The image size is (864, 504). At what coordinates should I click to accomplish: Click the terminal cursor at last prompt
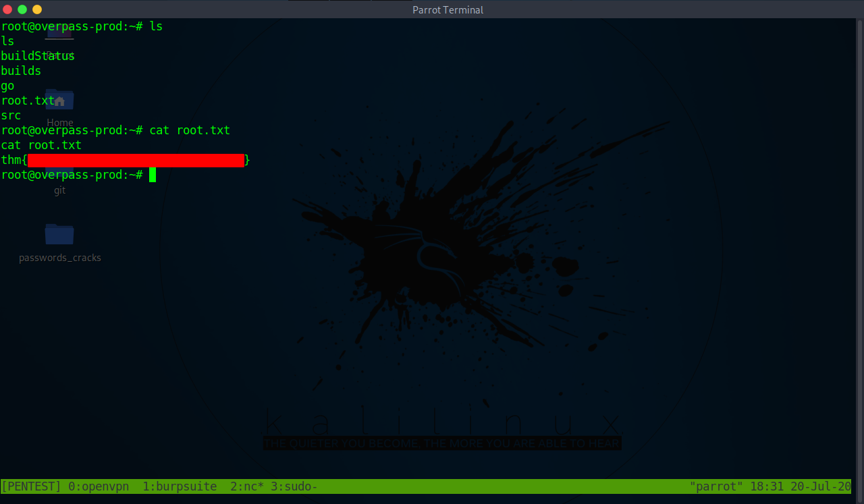pos(153,175)
